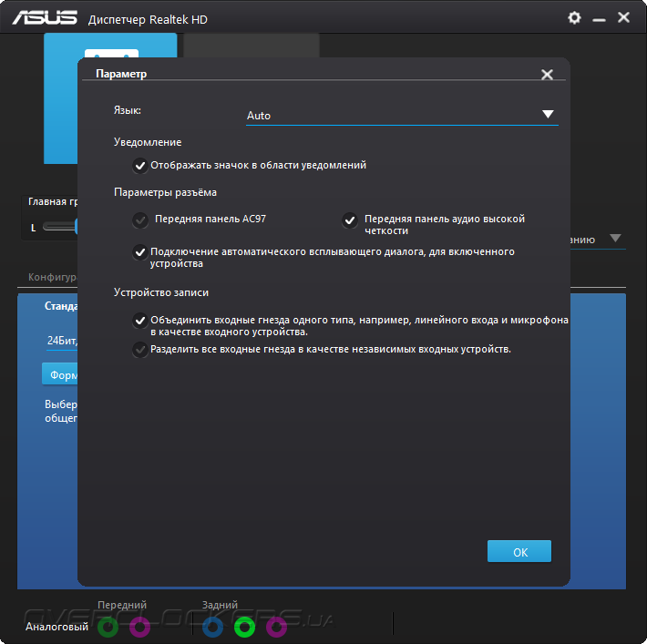Click the Передний jack group label
Viewport: 647px width, 644px height.
[122, 605]
